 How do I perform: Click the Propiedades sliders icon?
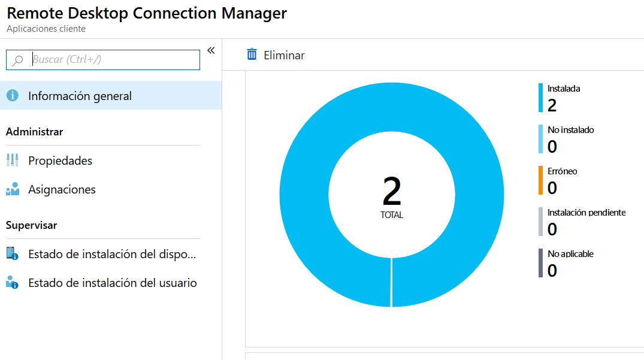[x=13, y=160]
